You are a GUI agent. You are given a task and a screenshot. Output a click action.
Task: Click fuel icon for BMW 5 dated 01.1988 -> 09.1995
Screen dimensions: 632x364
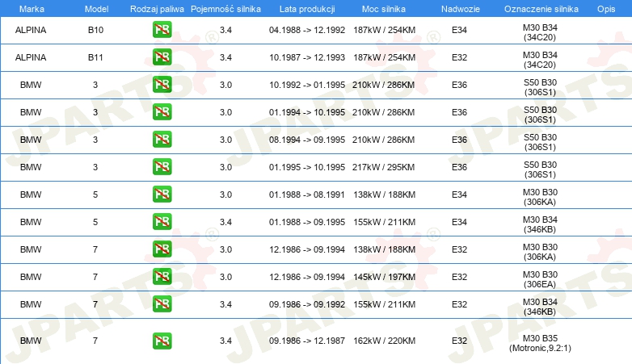(162, 221)
